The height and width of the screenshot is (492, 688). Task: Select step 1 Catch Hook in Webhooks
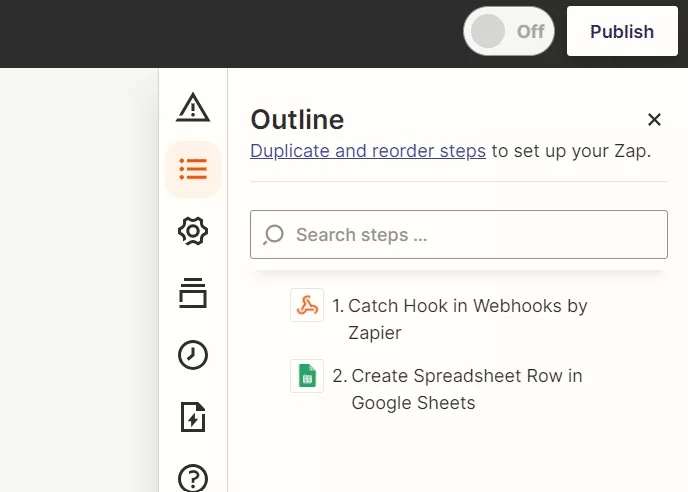click(459, 319)
